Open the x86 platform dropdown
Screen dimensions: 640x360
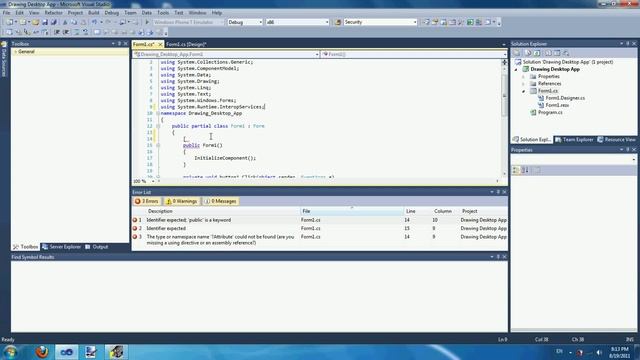pos(327,22)
